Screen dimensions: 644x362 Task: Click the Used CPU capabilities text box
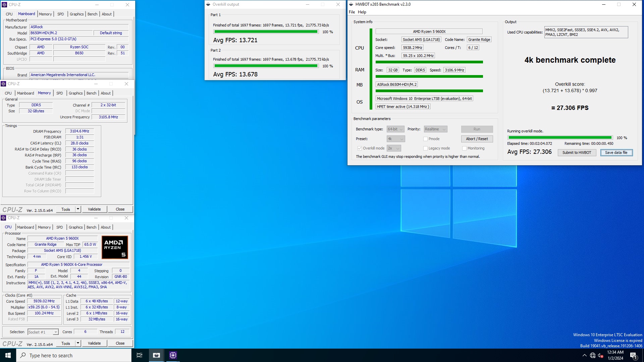tap(586, 32)
